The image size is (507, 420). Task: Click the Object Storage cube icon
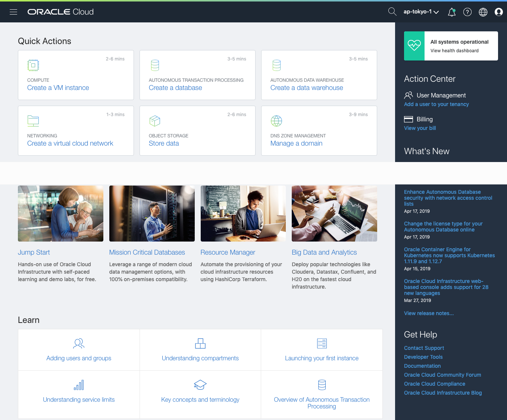coord(155,121)
